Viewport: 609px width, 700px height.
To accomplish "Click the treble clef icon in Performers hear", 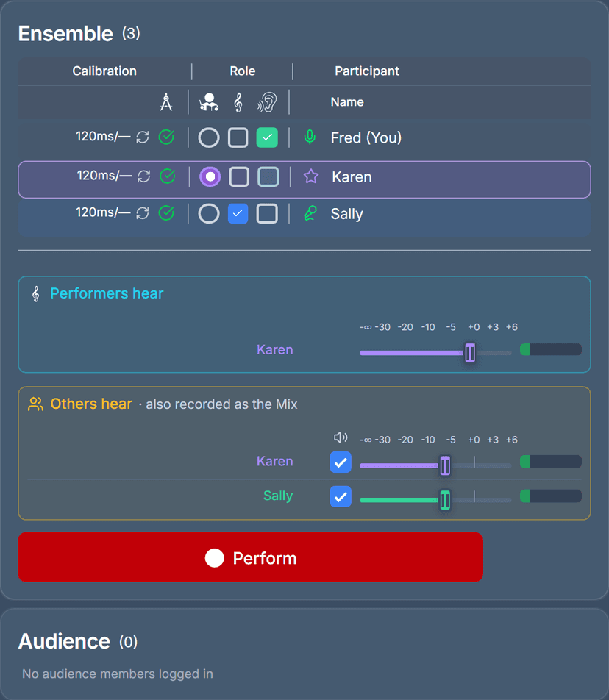I will coord(36,294).
